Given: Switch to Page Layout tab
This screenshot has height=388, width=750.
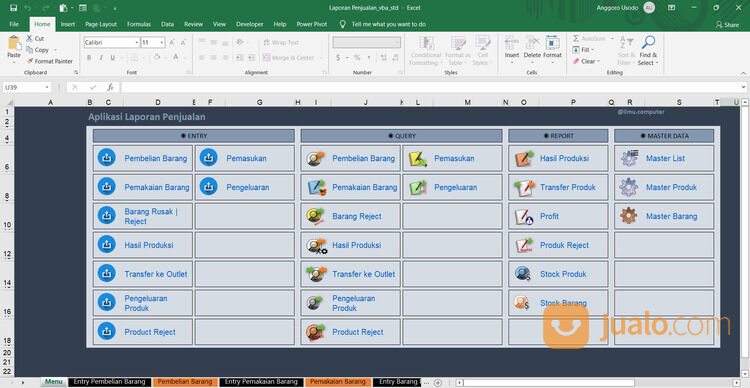Looking at the screenshot, I should pyautogui.click(x=101, y=24).
